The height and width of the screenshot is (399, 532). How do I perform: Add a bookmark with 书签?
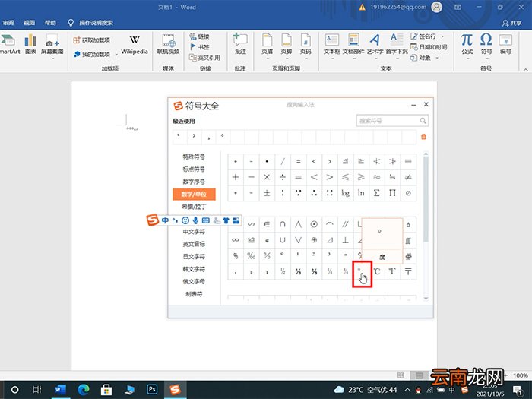(199, 47)
